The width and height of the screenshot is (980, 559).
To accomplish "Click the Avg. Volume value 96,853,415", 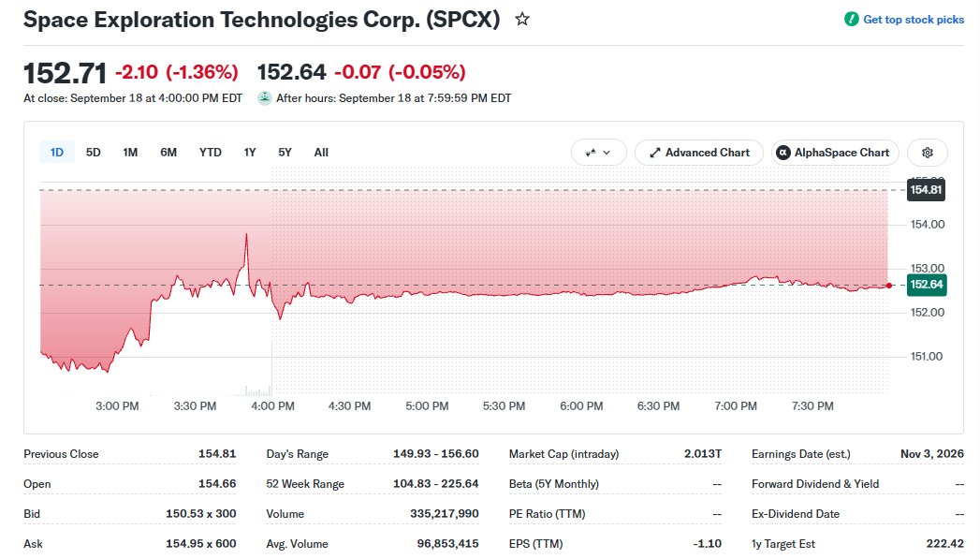I will 447,544.
